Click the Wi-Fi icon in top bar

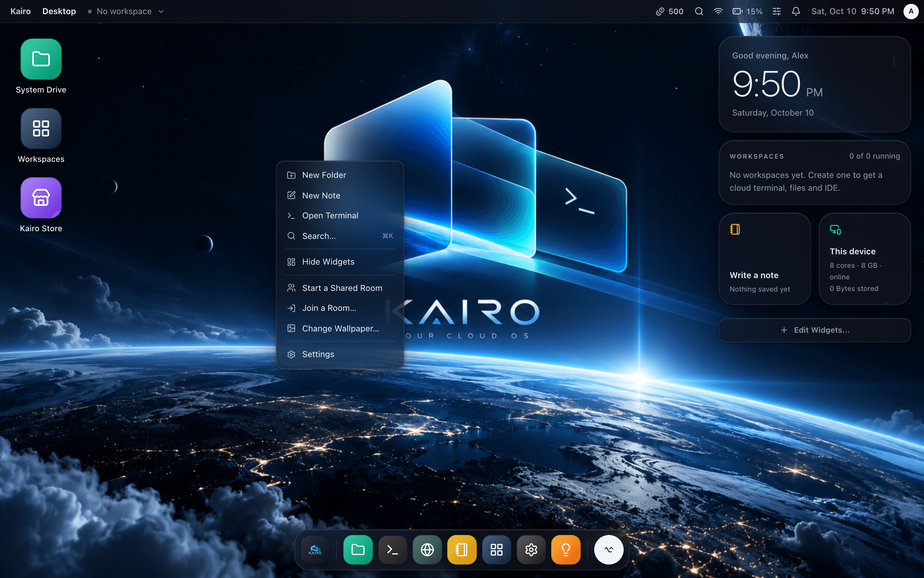point(718,12)
